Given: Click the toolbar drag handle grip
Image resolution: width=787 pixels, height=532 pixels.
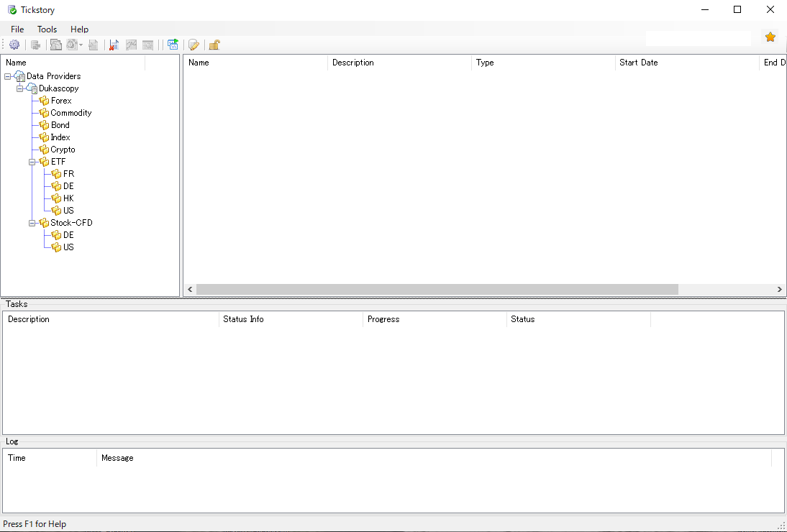Looking at the screenshot, I should point(4,45).
